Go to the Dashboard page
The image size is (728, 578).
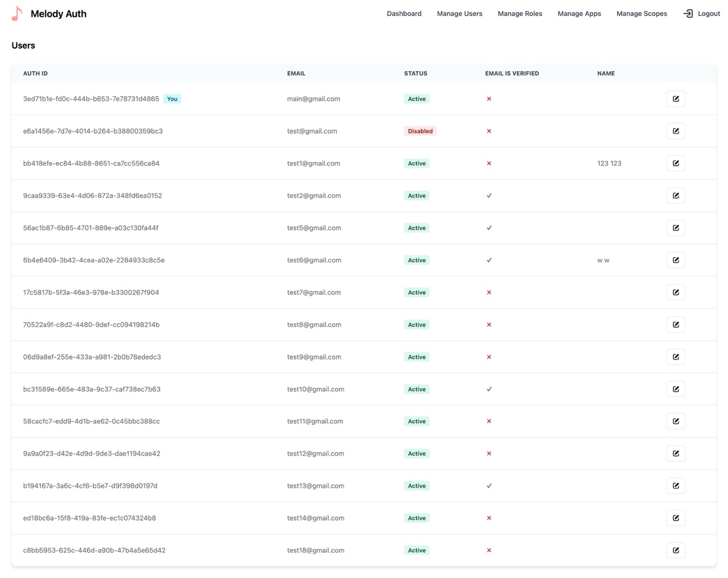(404, 14)
